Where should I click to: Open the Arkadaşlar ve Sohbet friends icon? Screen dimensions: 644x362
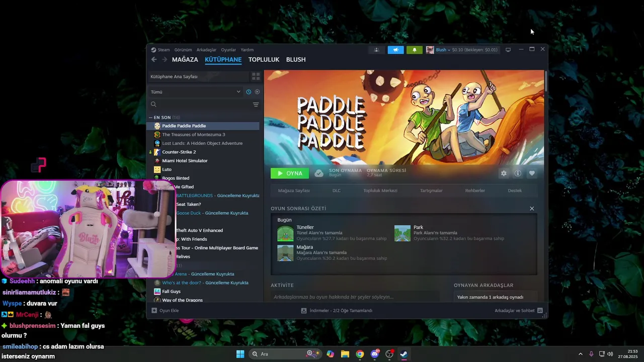point(540,311)
